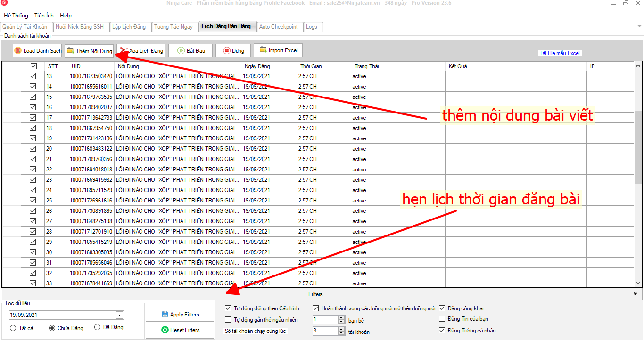Switch to Quản Lý Tài Khoản tab
This screenshot has height=340, width=644.
[x=26, y=27]
